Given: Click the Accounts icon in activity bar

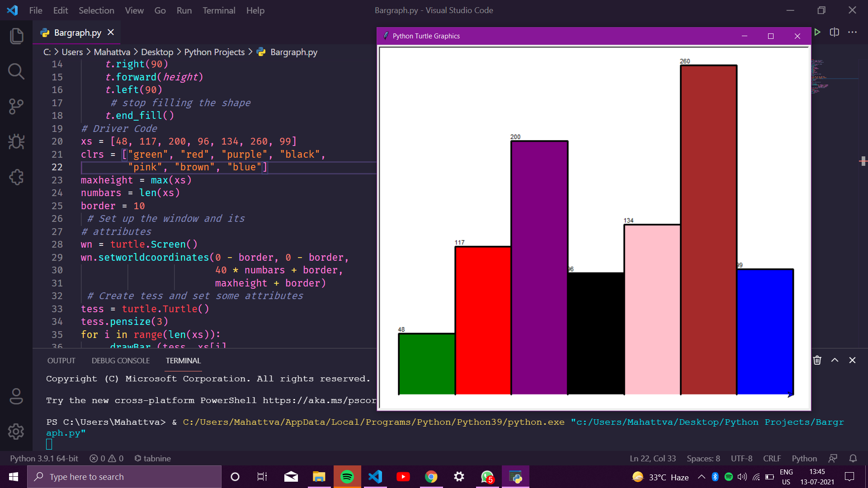Looking at the screenshot, I should point(16,396).
